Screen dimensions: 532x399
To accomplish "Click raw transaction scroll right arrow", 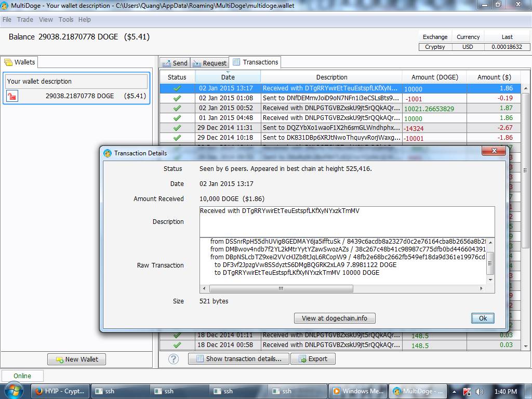I will pyautogui.click(x=482, y=289).
